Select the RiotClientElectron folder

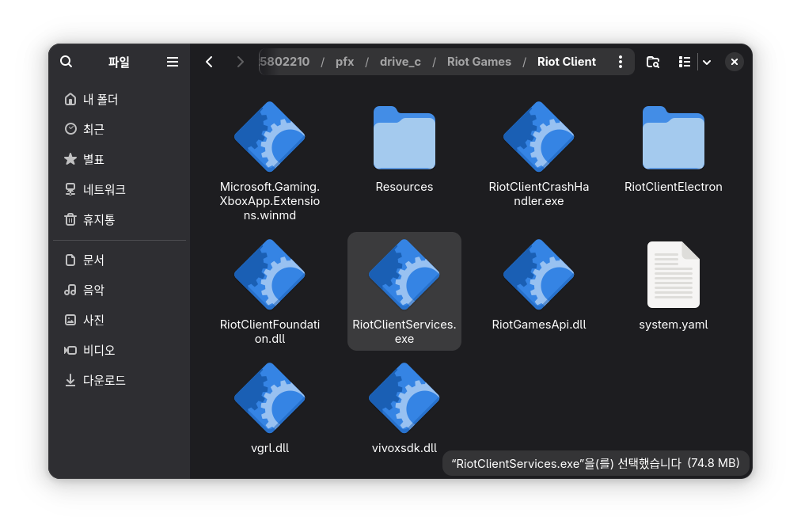click(674, 138)
